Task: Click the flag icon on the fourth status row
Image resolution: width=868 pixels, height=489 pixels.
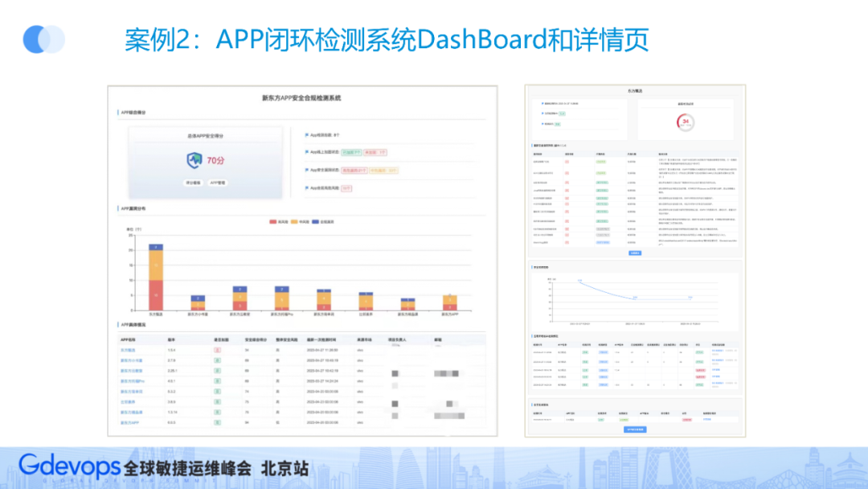Action: [x=307, y=187]
